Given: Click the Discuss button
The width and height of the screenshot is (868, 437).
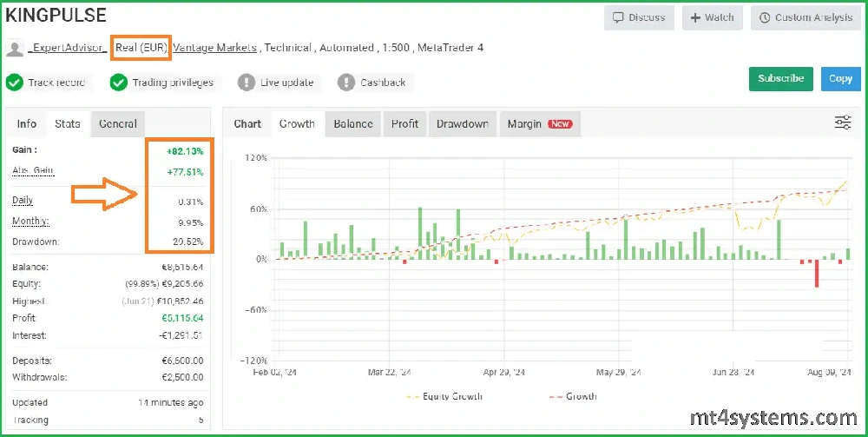Looking at the screenshot, I should click(639, 17).
